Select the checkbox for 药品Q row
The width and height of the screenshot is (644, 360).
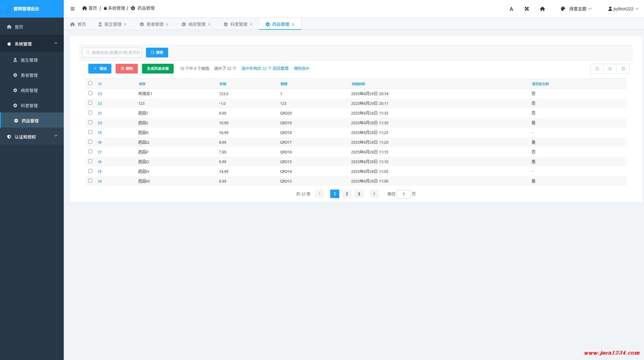point(90,142)
